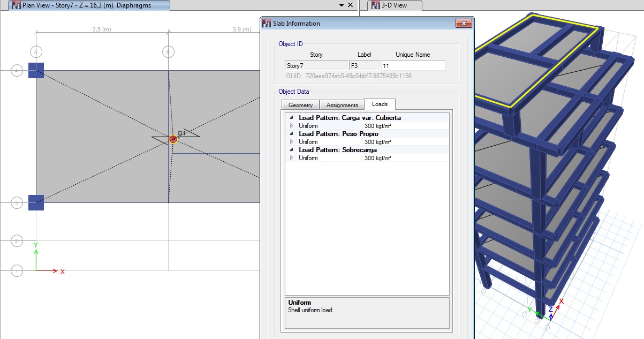Viewport: 644px width, 339px height.
Task: Close the Slab Information dialog
Action: (x=463, y=24)
